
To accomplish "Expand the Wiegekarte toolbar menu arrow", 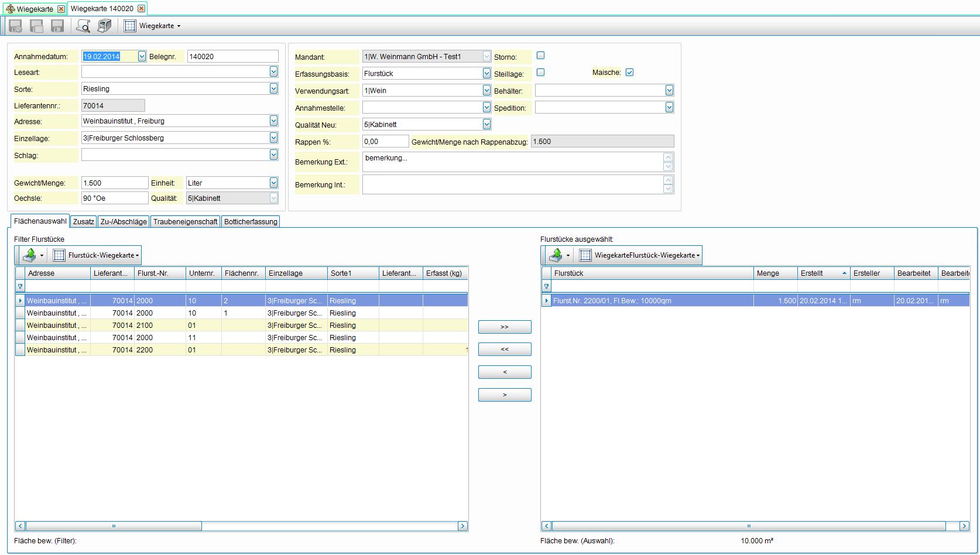I will pyautogui.click(x=179, y=26).
